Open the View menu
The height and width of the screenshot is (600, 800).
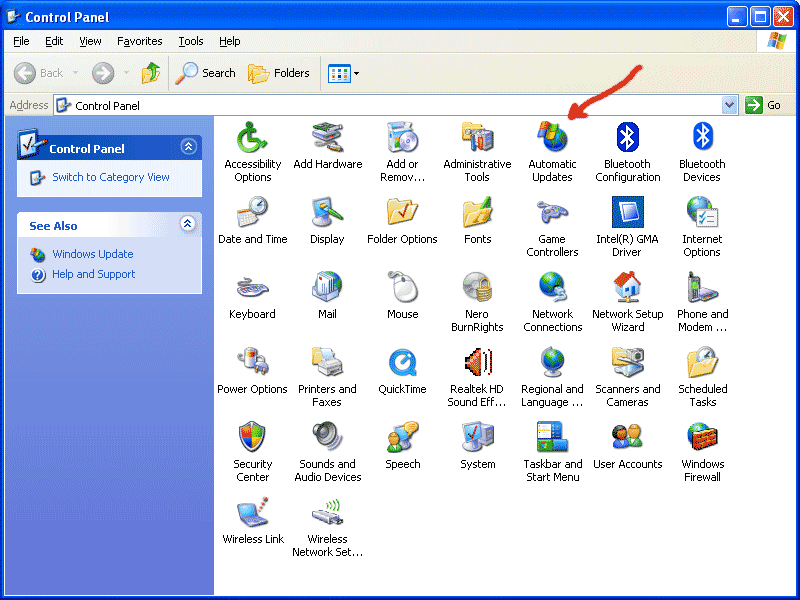90,41
